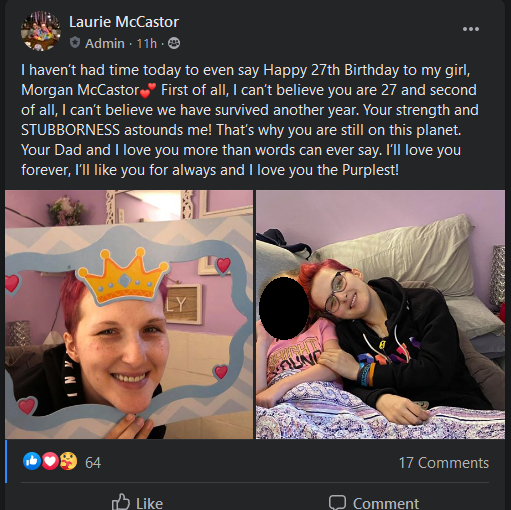Open the 11h post timestamp
This screenshot has width=511, height=510.
pyautogui.click(x=147, y=43)
